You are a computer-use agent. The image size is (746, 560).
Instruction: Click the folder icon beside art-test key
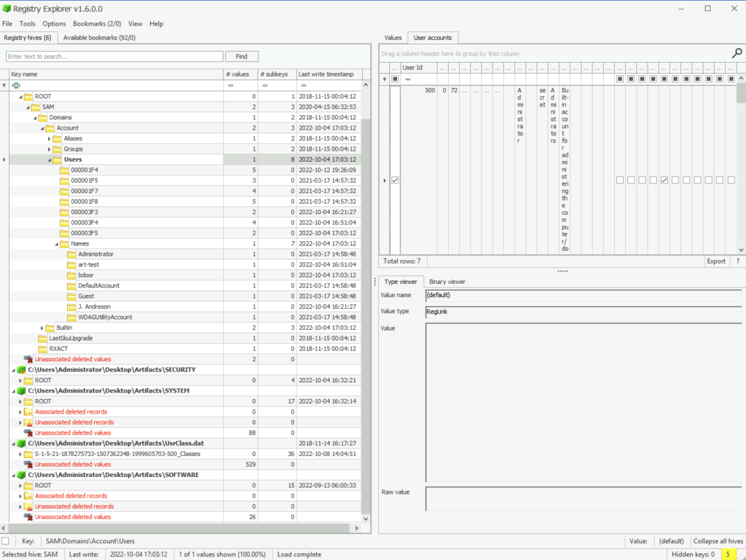[71, 265]
